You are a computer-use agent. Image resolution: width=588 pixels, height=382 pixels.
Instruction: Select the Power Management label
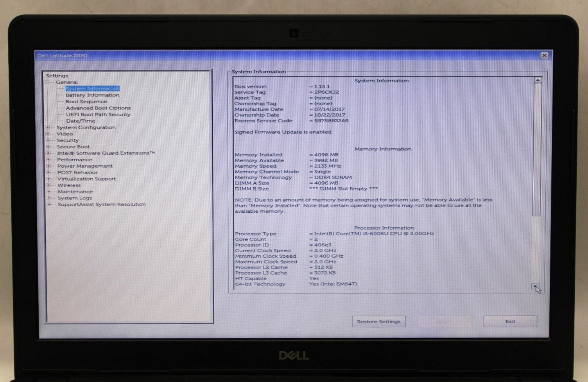[x=85, y=166]
